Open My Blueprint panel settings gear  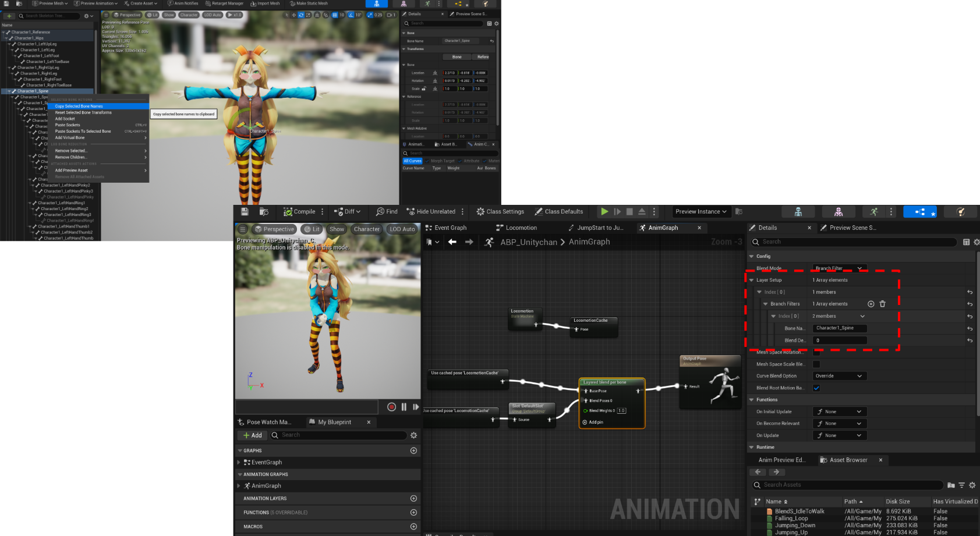coord(413,435)
